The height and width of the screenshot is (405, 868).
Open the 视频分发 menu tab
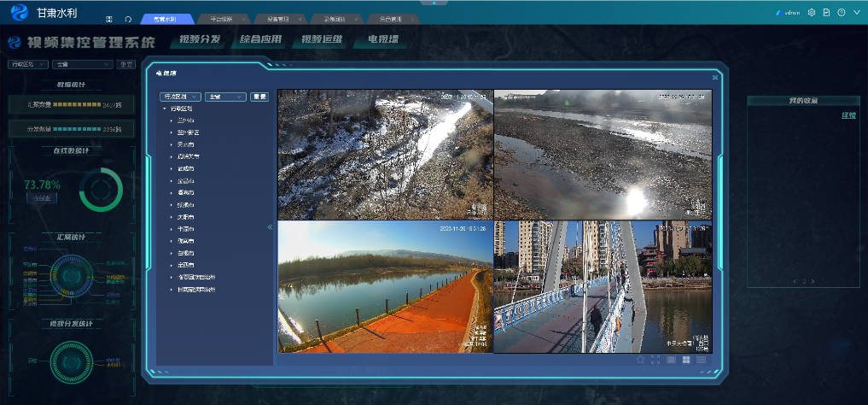[201, 40]
